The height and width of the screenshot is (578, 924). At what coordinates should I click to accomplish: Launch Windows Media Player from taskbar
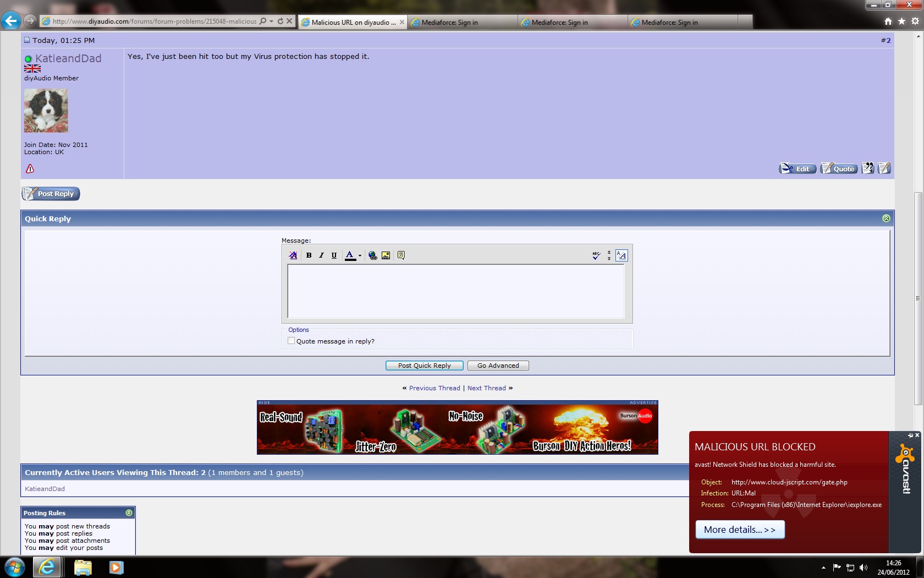(116, 567)
